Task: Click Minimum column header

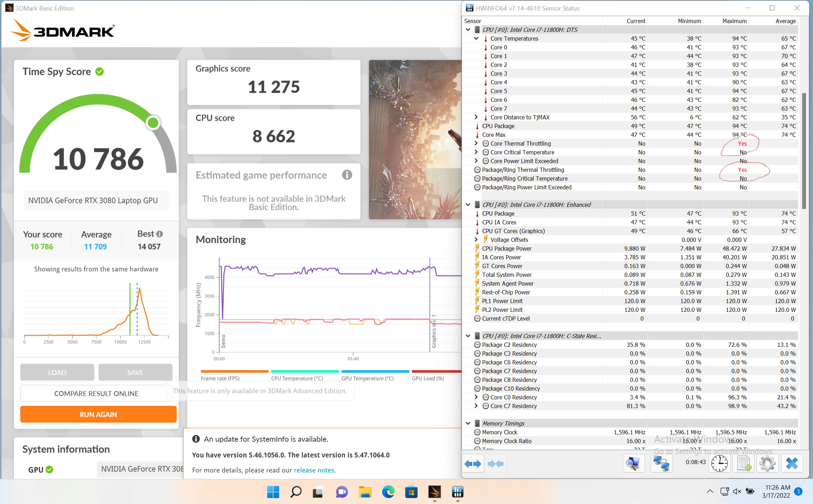Action: click(675, 21)
